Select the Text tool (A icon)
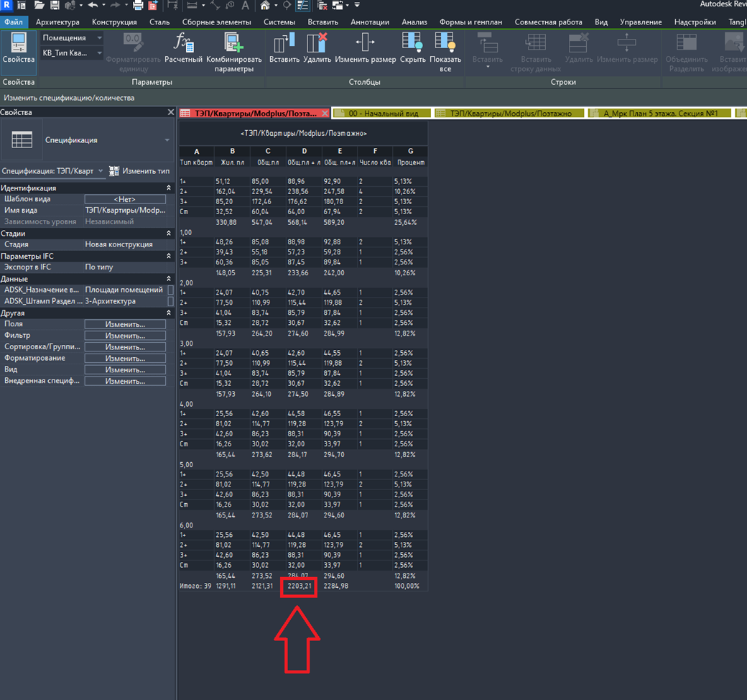This screenshot has width=747, height=700. (245, 6)
